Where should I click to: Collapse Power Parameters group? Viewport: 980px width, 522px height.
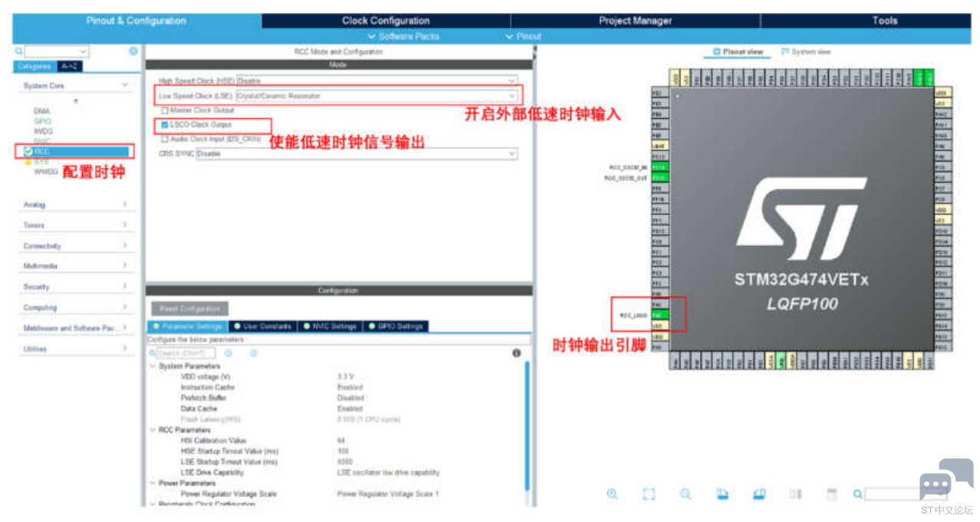click(x=152, y=484)
